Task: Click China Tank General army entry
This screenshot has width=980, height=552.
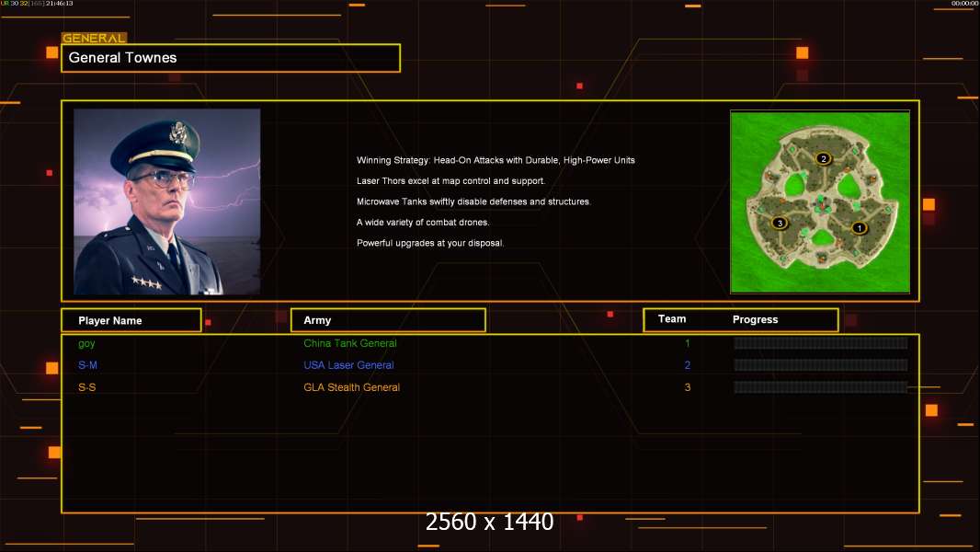Action: point(350,343)
